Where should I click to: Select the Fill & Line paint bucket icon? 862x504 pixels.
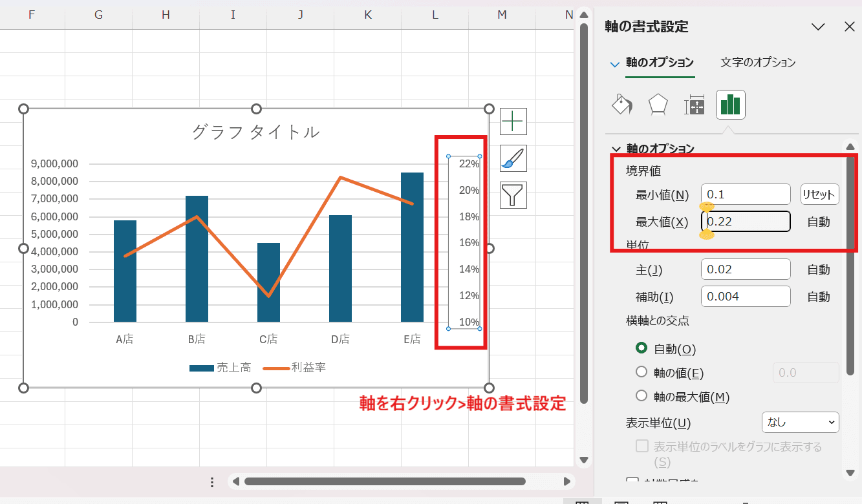click(x=621, y=105)
